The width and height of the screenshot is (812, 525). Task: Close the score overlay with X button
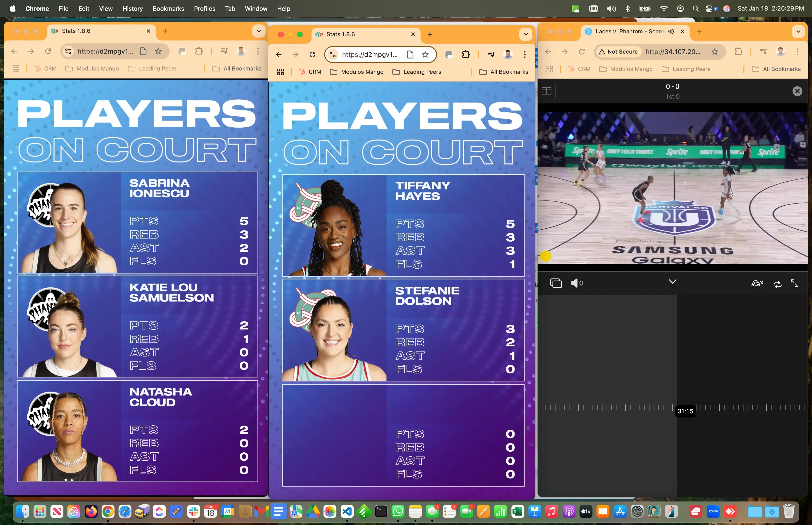797,91
